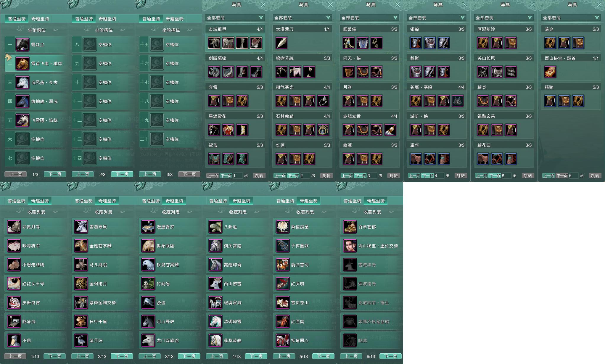Viewport: 605px width, 364px height.
Task: Click the first 玄域辟甲 gear piece icon
Action: point(214,43)
